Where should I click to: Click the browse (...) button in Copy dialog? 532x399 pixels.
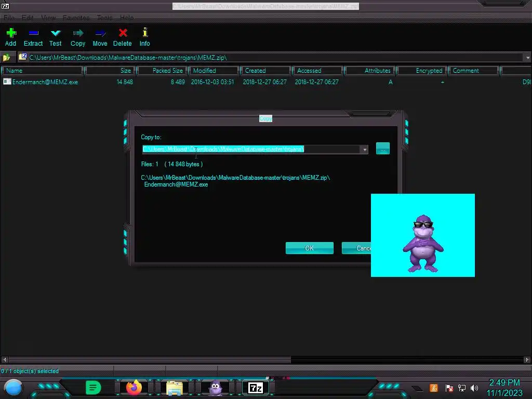[x=383, y=149]
